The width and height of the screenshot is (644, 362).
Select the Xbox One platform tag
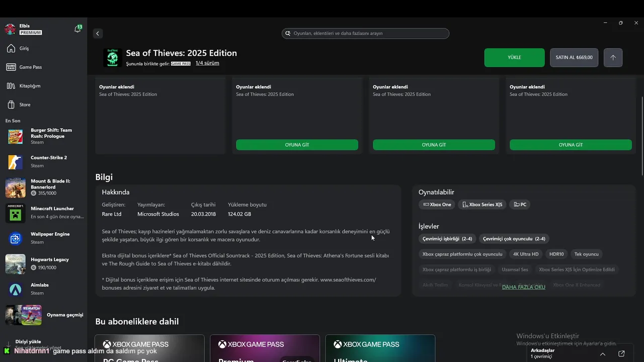coord(437,205)
